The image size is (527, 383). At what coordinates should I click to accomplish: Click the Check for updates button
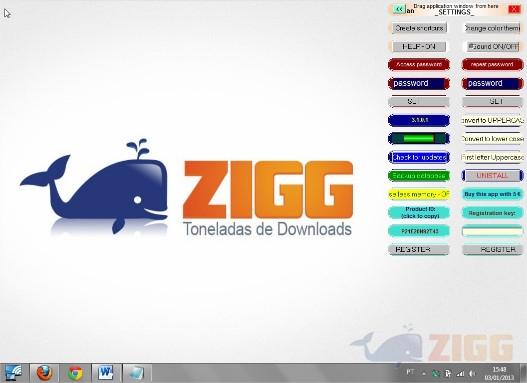[419, 157]
